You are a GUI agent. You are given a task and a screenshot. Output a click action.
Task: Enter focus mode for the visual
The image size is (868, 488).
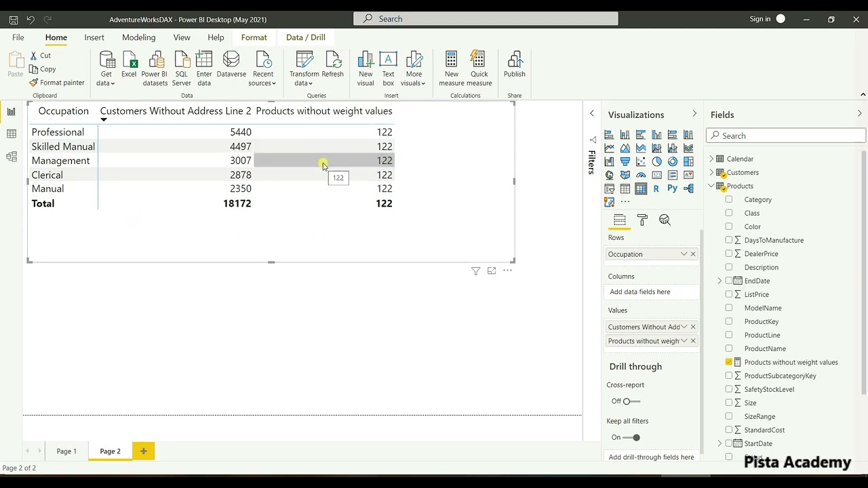pyautogui.click(x=492, y=271)
